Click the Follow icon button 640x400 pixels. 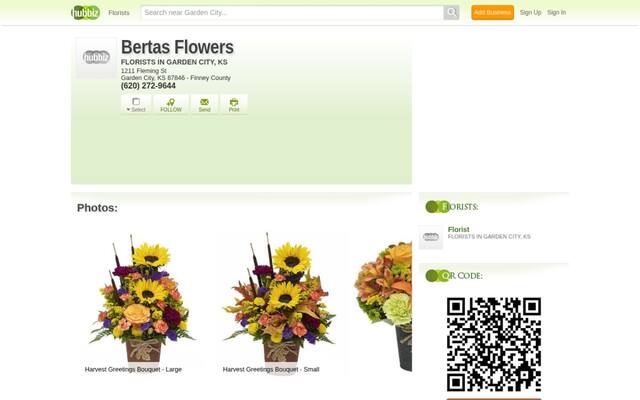[x=171, y=104]
